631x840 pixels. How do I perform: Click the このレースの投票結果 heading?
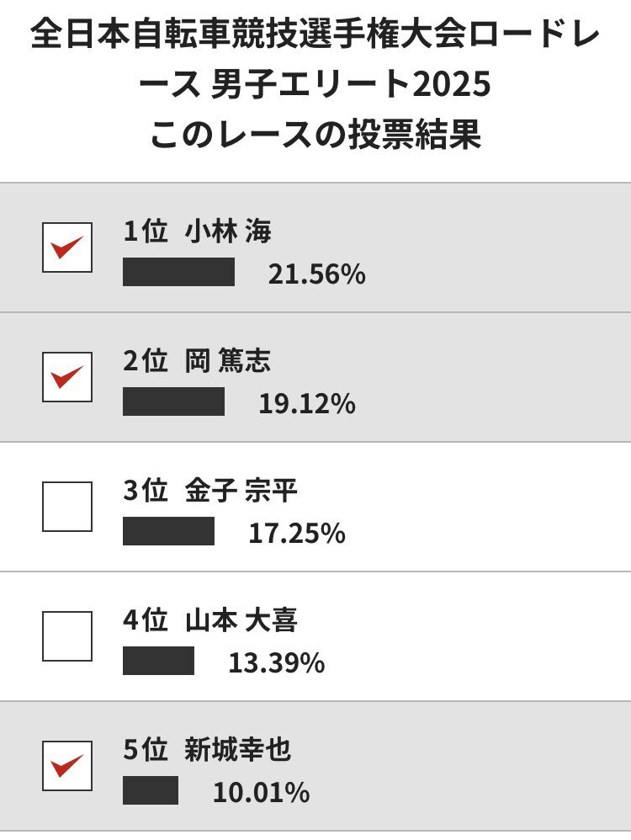(x=315, y=135)
